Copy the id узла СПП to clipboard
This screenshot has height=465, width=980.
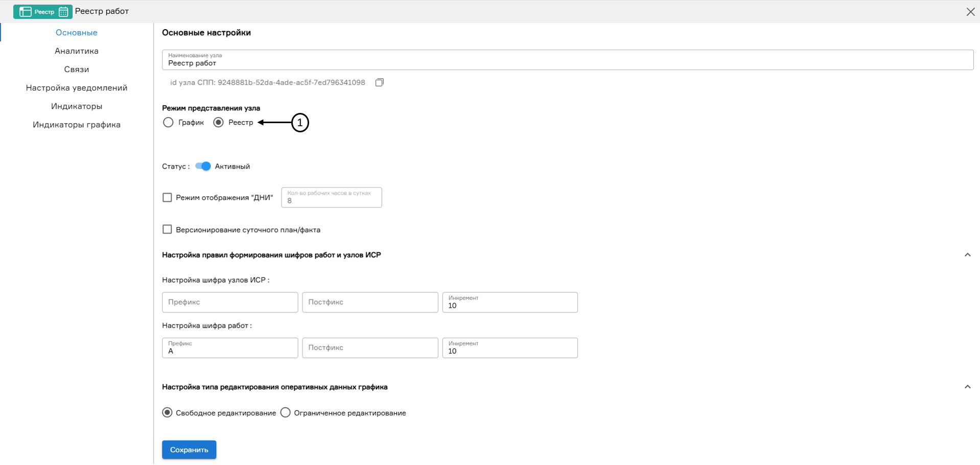379,82
